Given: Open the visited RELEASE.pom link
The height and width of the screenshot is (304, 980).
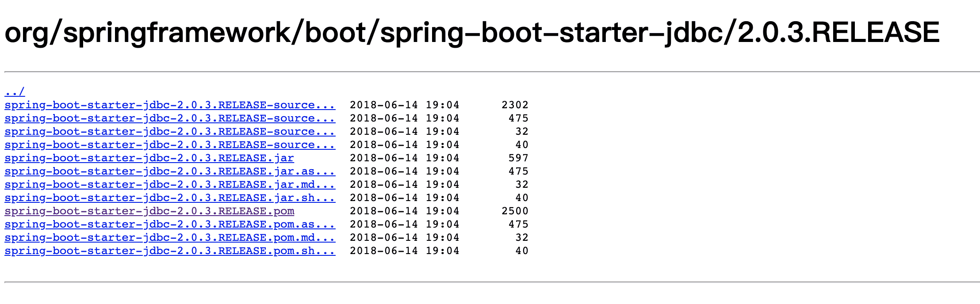Looking at the screenshot, I should point(149,211).
